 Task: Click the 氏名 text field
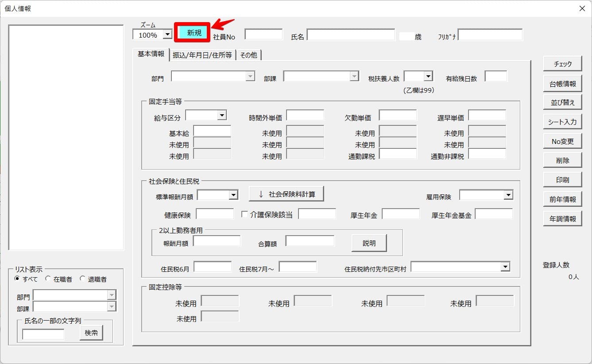(351, 35)
